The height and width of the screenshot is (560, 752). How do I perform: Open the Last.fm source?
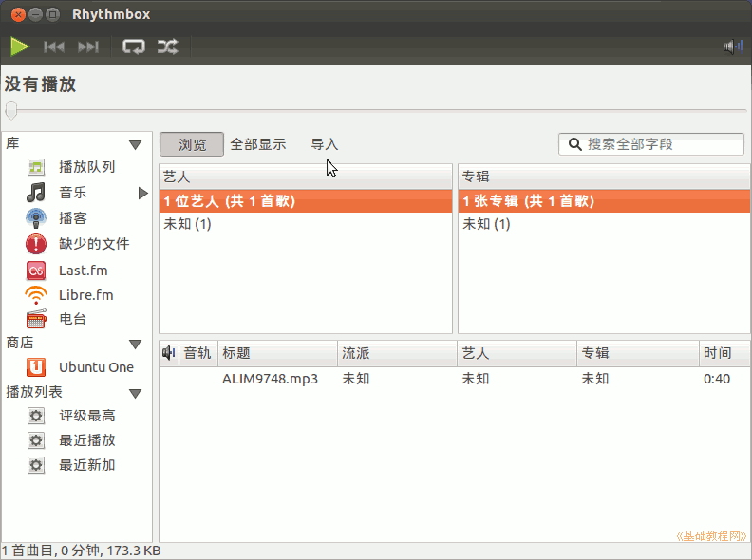(83, 271)
